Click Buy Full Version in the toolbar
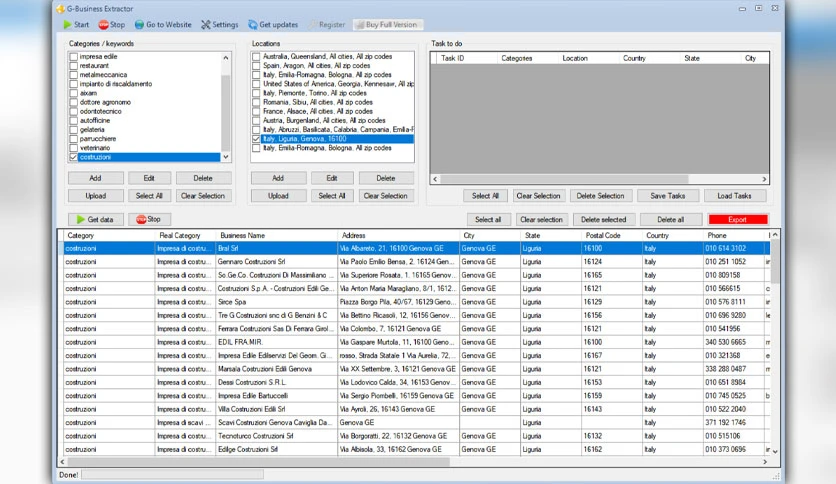 point(387,25)
